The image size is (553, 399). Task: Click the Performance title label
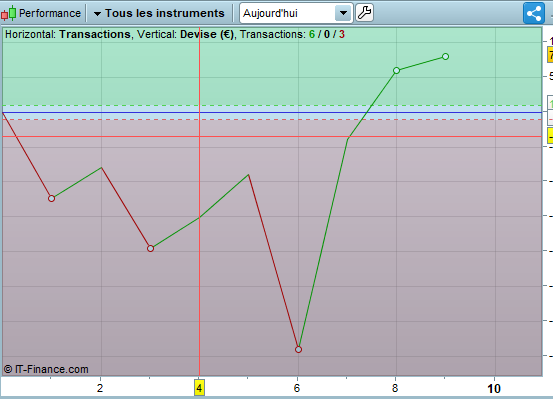point(50,13)
